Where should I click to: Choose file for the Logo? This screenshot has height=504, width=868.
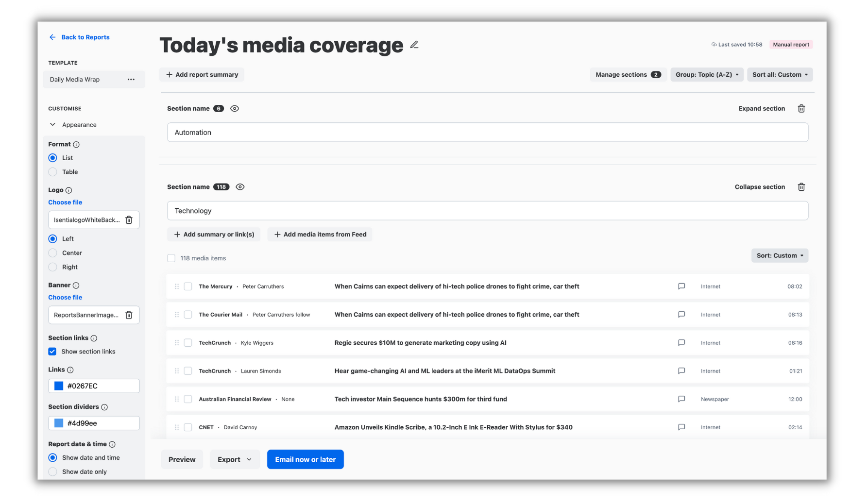[x=65, y=202]
